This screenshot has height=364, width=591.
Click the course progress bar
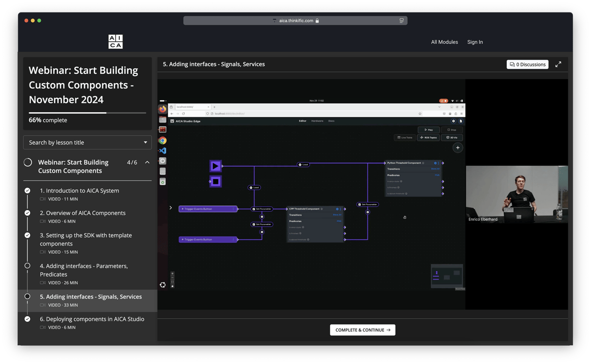[x=87, y=113]
